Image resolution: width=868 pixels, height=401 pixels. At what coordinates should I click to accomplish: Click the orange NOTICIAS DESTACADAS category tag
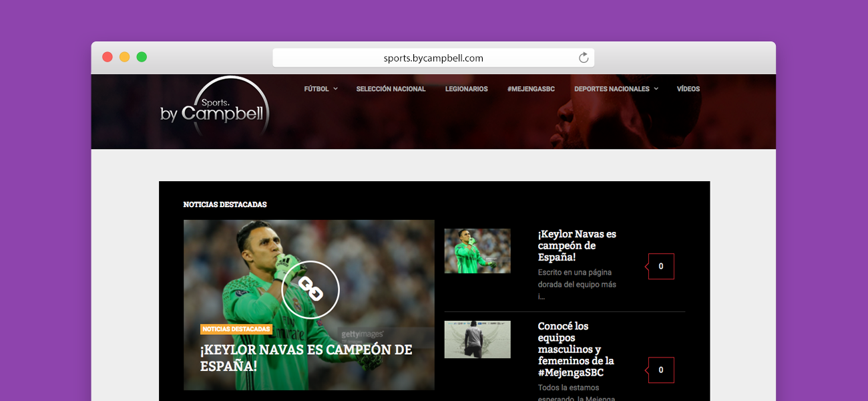pyautogui.click(x=236, y=329)
